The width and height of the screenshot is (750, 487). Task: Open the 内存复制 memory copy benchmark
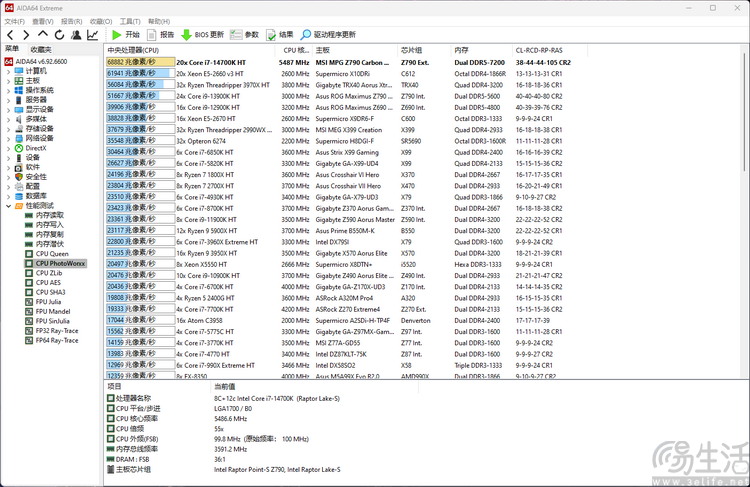click(44, 234)
